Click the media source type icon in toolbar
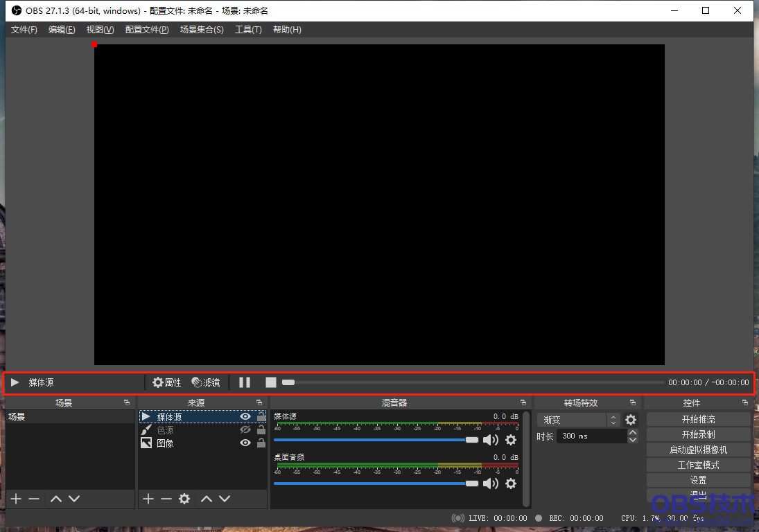Screen dimensions: 759x532 click(x=15, y=382)
